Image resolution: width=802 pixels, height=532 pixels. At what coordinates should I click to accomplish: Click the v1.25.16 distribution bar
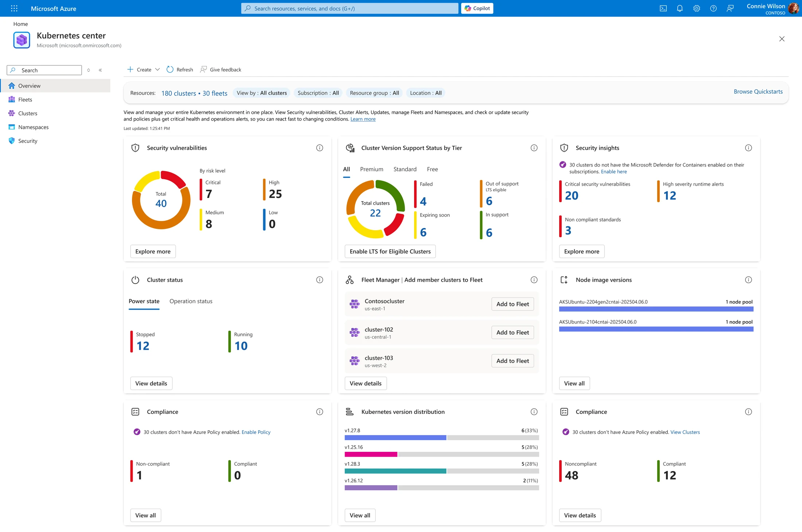click(x=441, y=454)
